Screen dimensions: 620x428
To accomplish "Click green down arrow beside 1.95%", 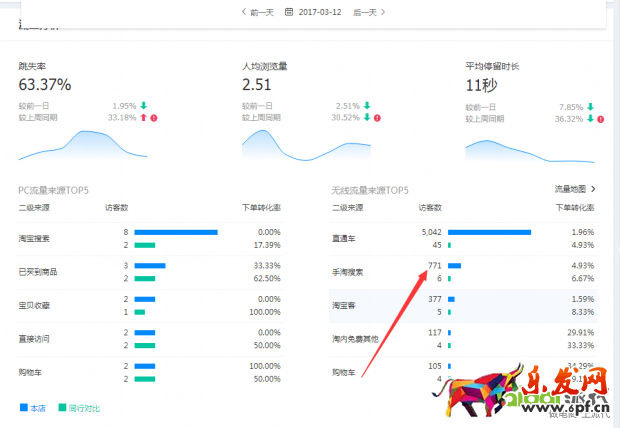I will tap(143, 105).
